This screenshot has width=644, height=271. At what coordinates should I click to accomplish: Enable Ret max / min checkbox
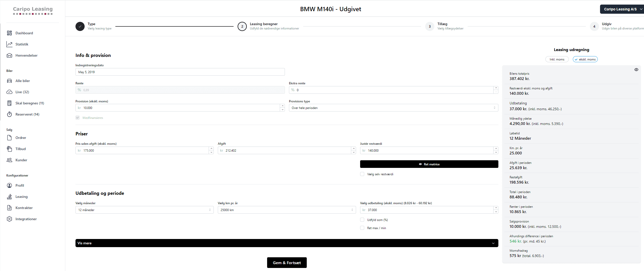[x=362, y=228]
